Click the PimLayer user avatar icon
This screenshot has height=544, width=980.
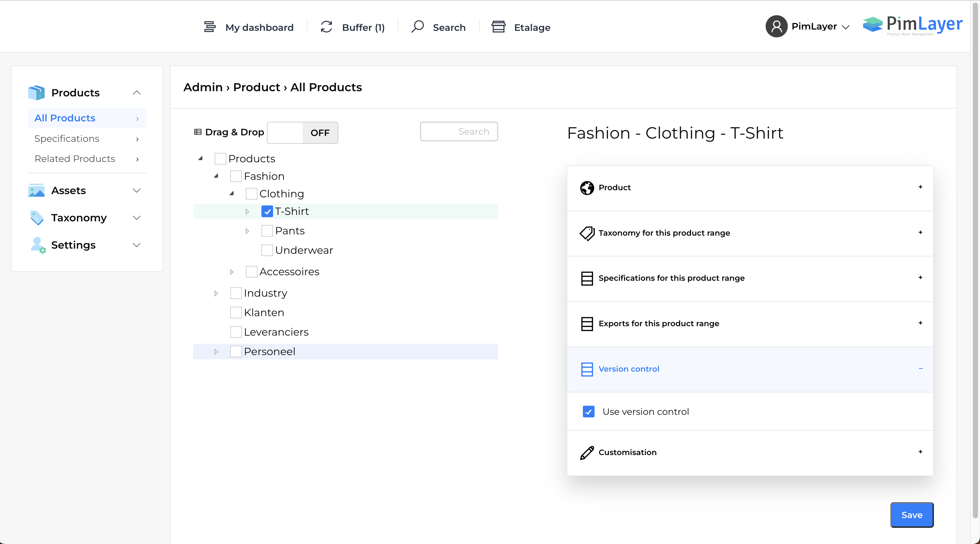776,26
